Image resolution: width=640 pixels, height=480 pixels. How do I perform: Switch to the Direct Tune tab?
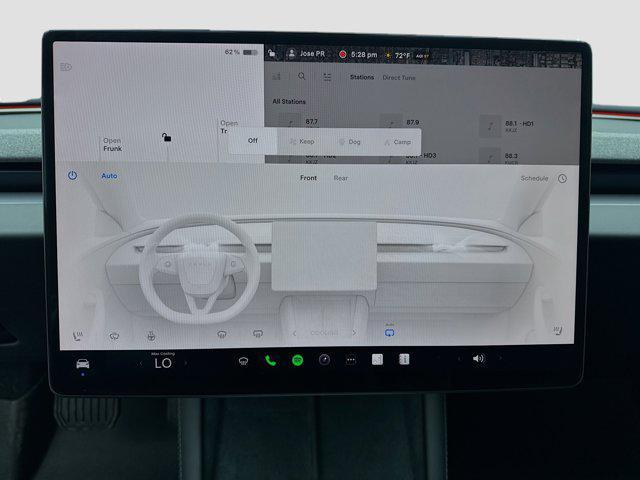tap(399, 78)
